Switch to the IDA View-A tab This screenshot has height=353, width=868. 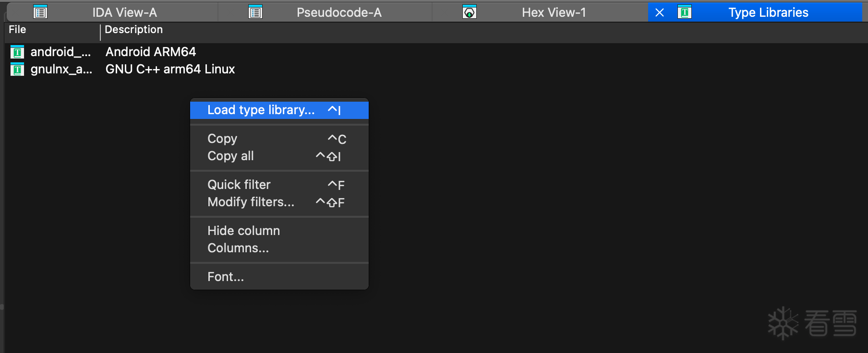pos(124,12)
